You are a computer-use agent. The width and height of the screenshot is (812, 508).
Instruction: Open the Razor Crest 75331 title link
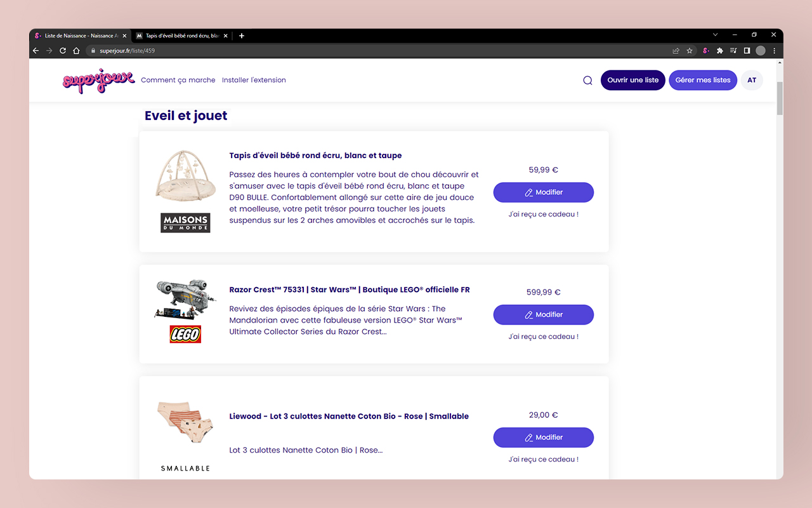(x=350, y=290)
